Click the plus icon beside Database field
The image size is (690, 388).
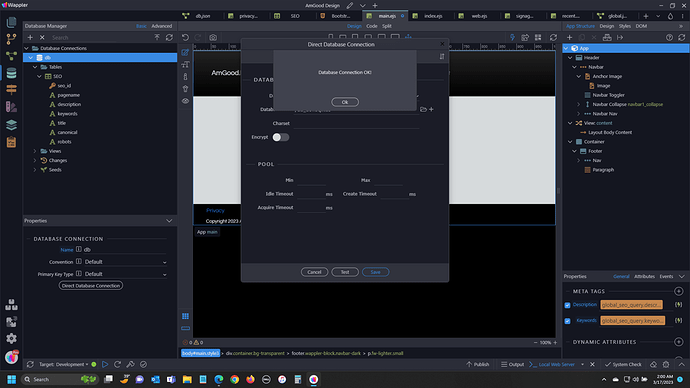(x=431, y=109)
